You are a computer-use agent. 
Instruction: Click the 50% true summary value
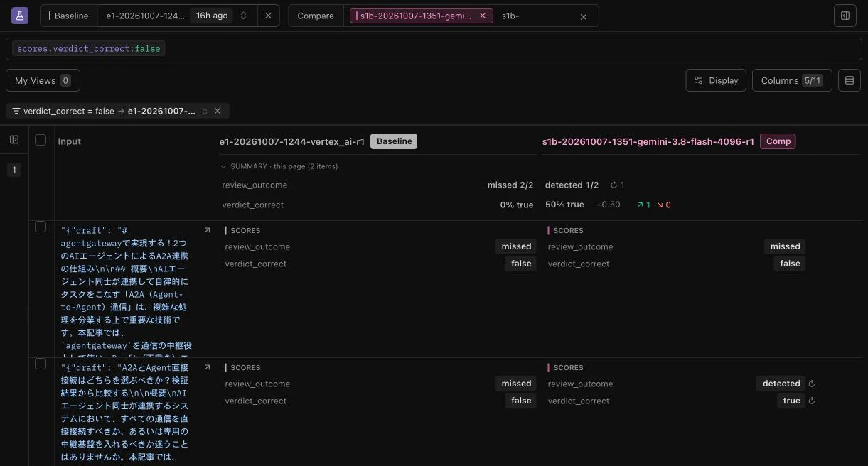(x=564, y=205)
